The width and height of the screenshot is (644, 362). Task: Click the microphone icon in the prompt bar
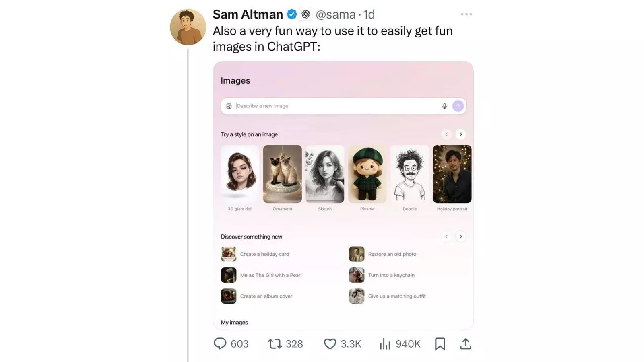point(444,106)
